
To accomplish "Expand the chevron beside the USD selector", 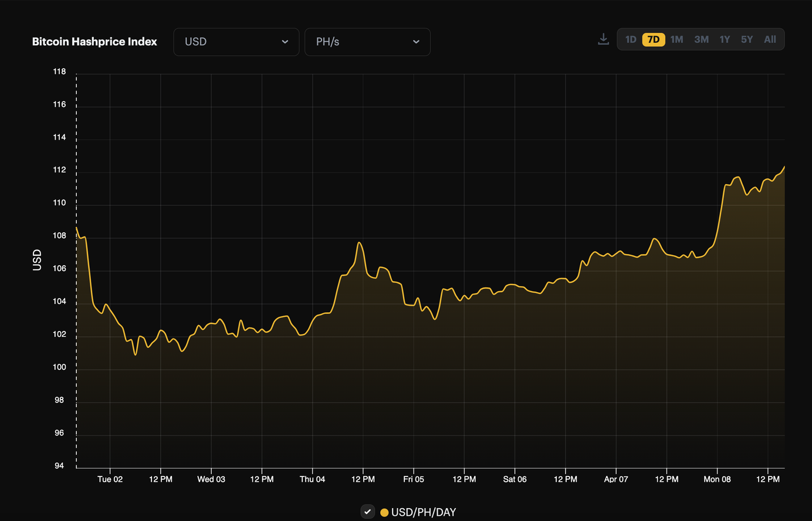I will pos(285,42).
